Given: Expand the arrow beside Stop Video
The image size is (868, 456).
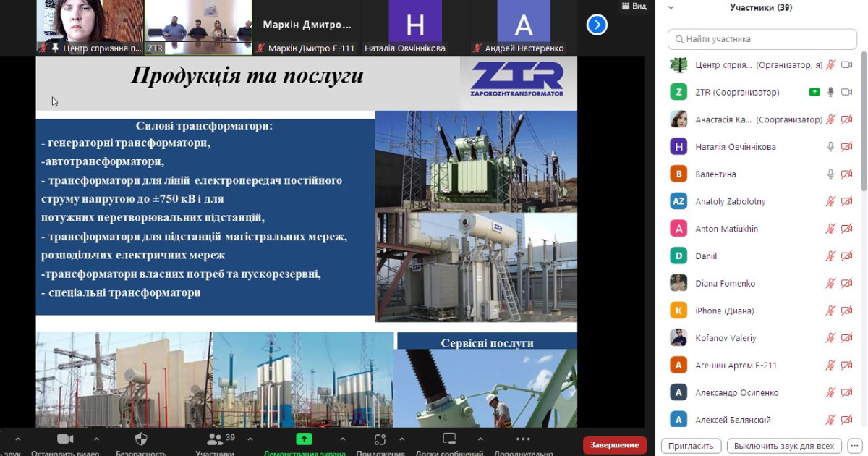Looking at the screenshot, I should (96, 439).
